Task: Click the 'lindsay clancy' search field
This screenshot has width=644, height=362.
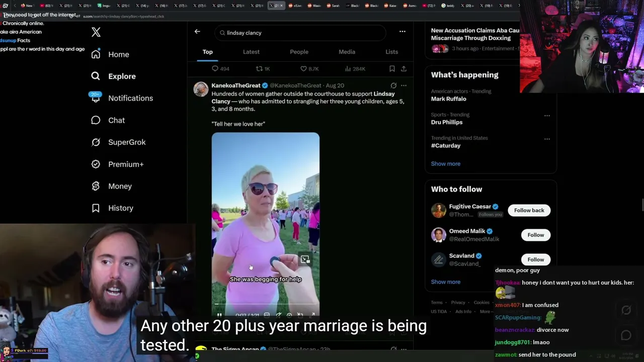Action: click(x=300, y=33)
